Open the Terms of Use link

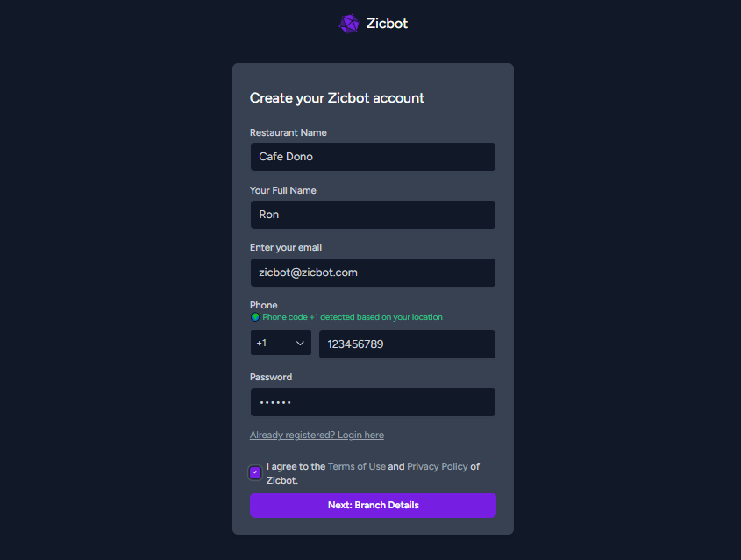(x=357, y=466)
